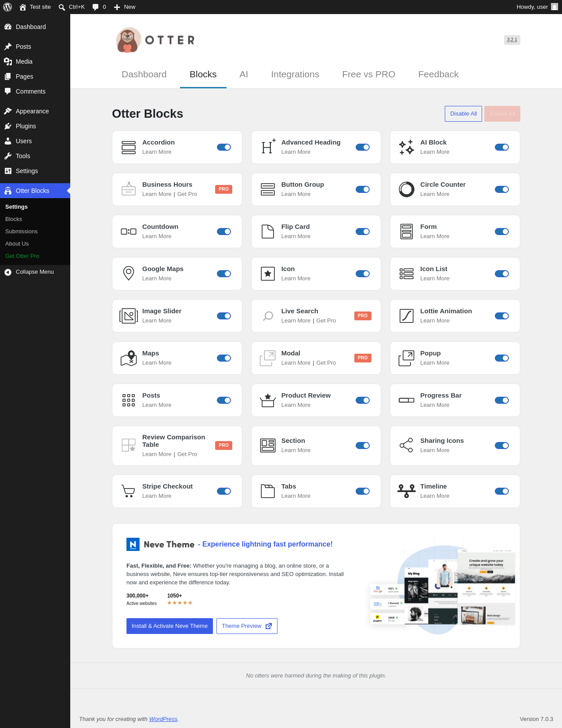Click the WordPress logo in admin bar
The image size is (562, 728).
pos(7,7)
